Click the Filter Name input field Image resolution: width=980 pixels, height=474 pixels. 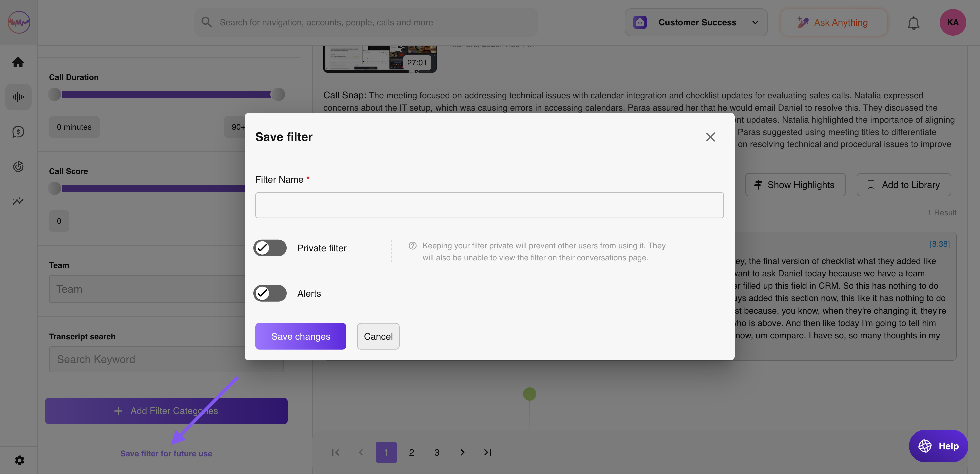tap(489, 205)
